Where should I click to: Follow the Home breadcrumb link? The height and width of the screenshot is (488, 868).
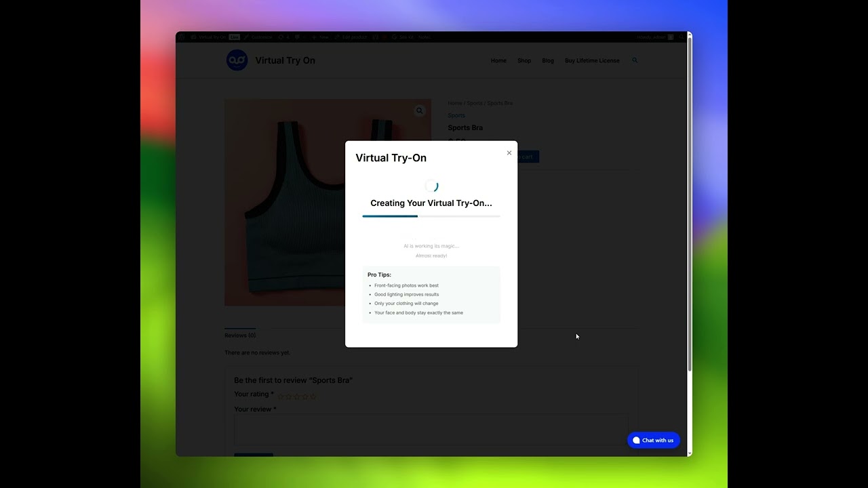[454, 103]
